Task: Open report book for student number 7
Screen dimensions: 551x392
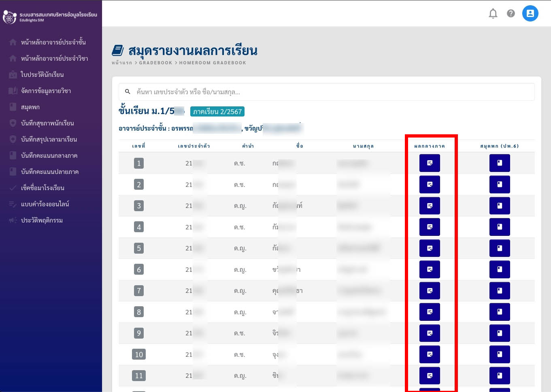Action: tap(500, 290)
